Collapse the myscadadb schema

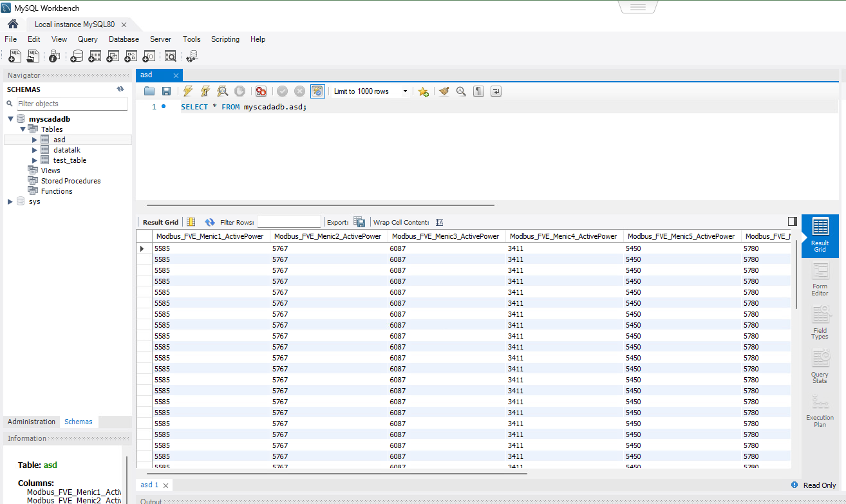pyautogui.click(x=10, y=119)
